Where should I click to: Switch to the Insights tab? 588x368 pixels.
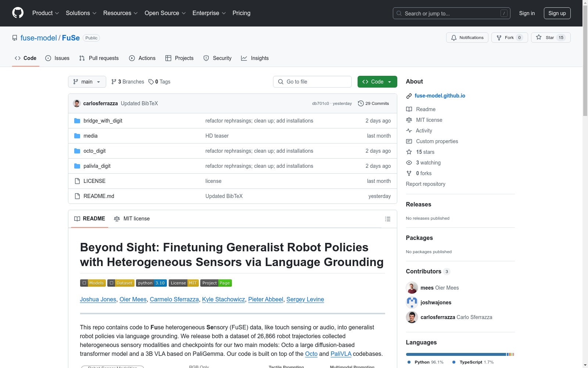255,58
